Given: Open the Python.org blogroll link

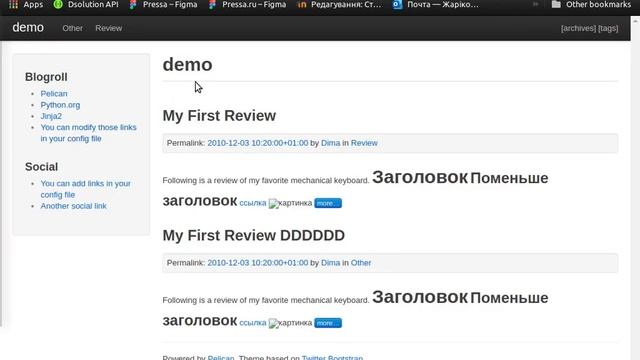Looking at the screenshot, I should (x=60, y=105).
